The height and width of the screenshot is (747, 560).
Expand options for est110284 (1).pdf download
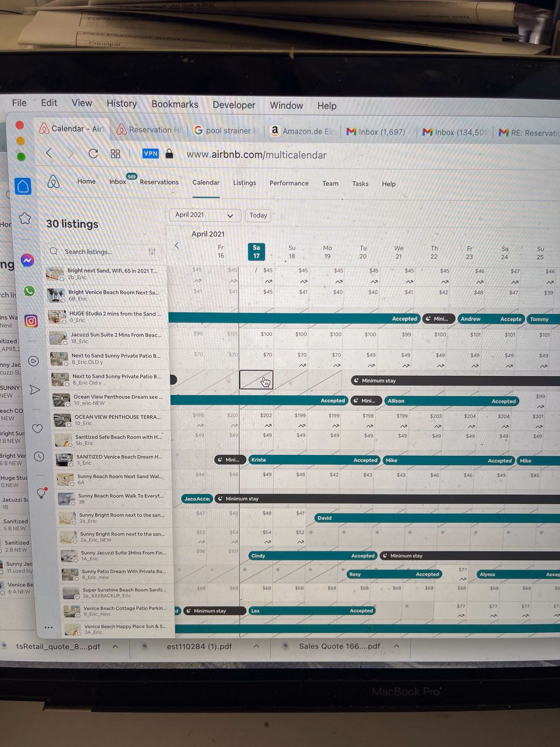[x=256, y=646]
